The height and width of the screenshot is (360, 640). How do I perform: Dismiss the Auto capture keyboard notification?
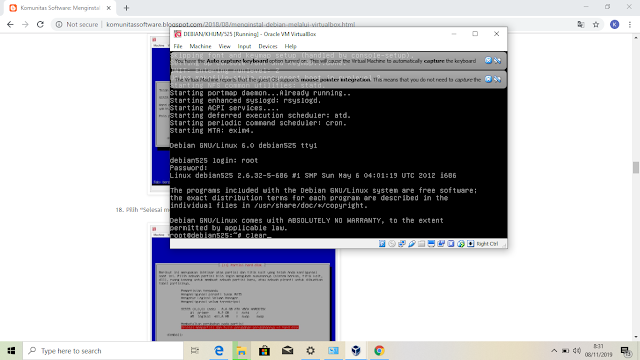point(488,60)
